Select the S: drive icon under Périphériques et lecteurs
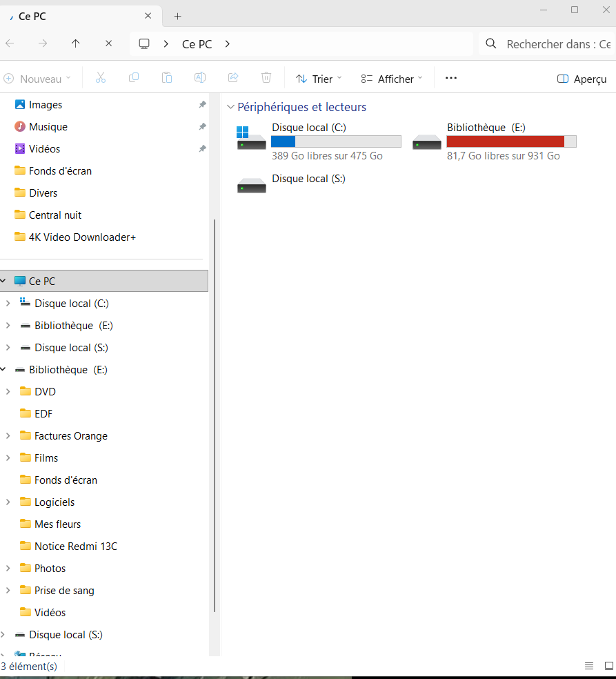616x679 pixels. coord(252,186)
